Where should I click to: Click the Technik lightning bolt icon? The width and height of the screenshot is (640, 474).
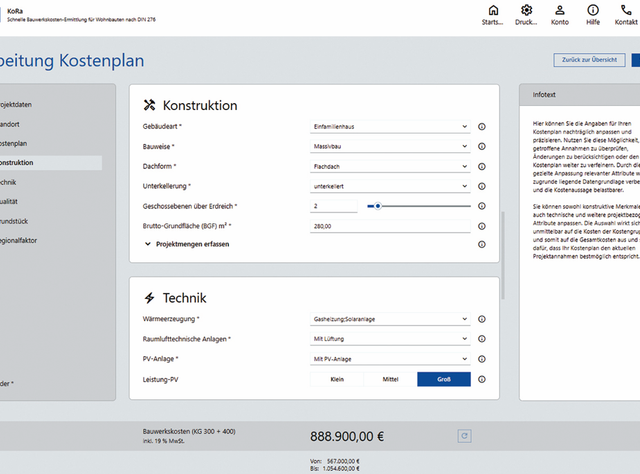coord(149,298)
